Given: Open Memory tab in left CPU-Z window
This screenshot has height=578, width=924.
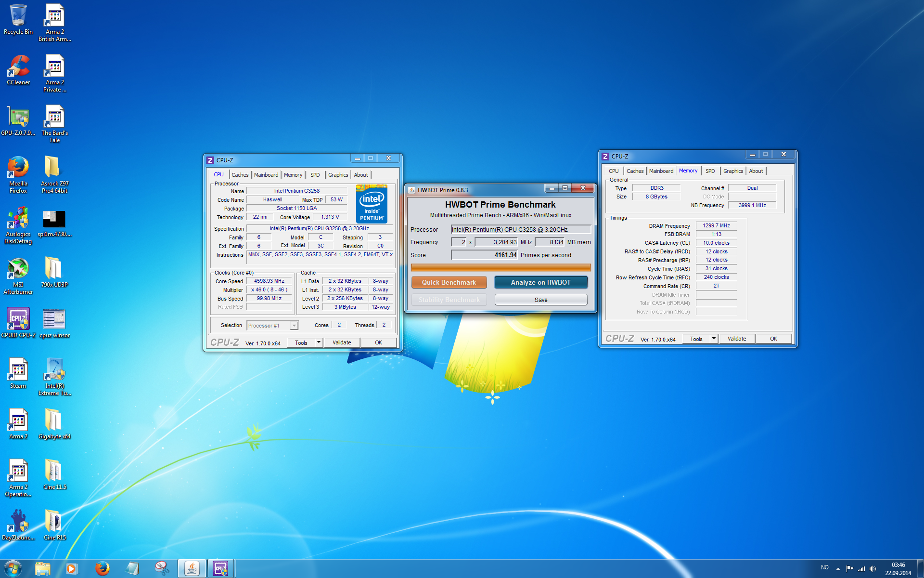Looking at the screenshot, I should pos(293,175).
